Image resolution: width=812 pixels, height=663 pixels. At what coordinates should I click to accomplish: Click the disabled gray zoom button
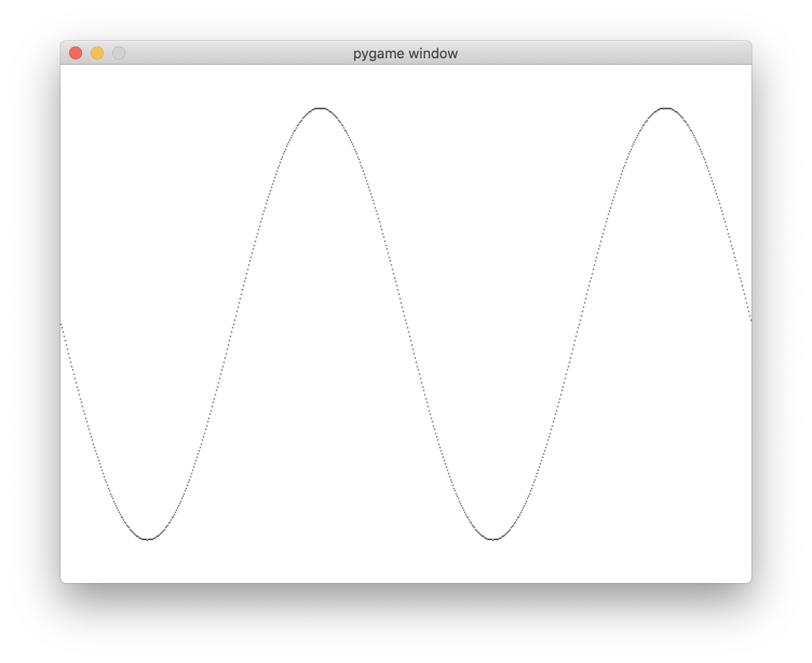click(x=119, y=53)
